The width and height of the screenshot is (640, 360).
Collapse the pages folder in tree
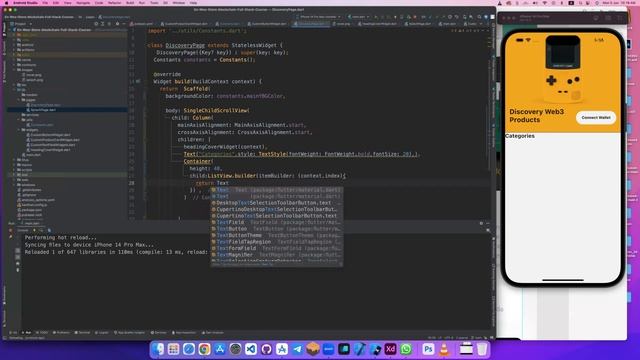click(x=19, y=100)
